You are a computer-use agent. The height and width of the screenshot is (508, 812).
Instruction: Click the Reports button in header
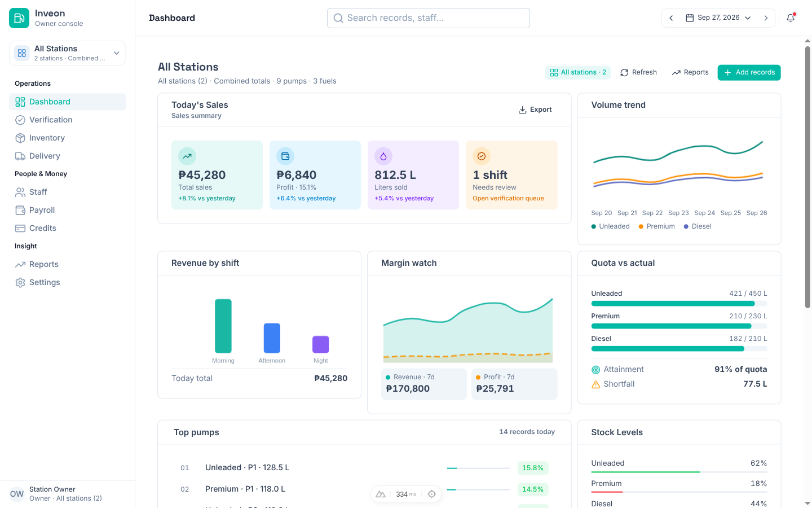[x=690, y=72]
